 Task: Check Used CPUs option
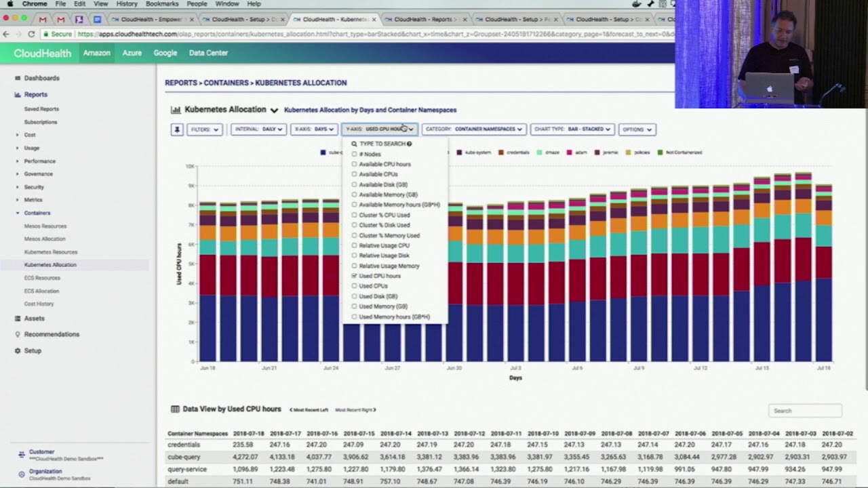(354, 286)
